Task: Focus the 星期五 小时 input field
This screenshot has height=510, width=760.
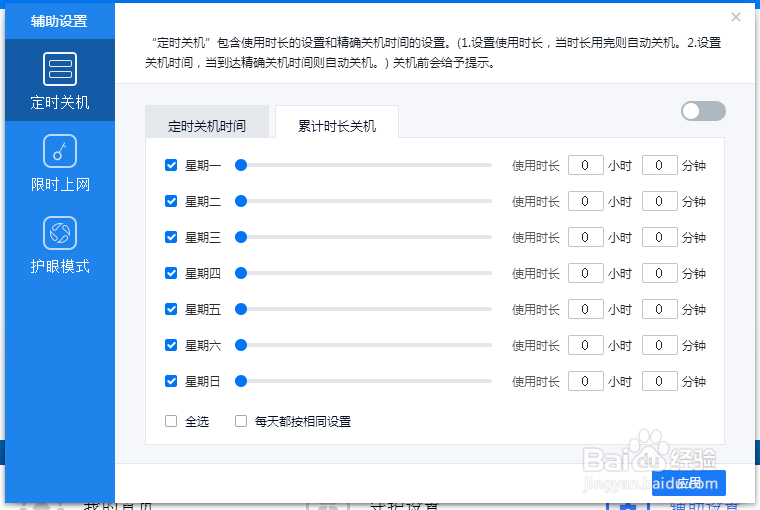Action: [x=586, y=309]
